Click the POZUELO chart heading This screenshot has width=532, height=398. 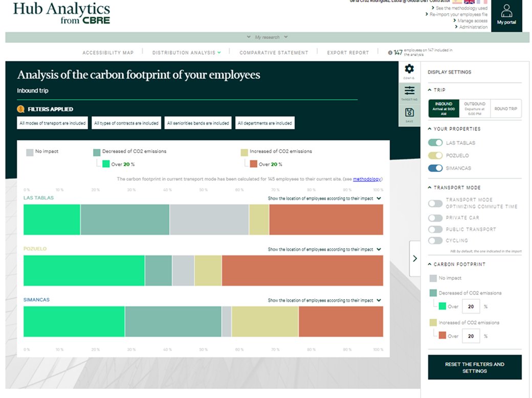click(x=35, y=249)
